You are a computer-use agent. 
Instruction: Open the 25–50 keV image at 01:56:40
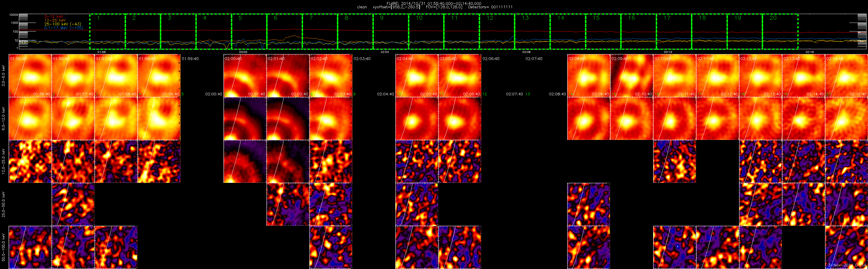coord(73,204)
